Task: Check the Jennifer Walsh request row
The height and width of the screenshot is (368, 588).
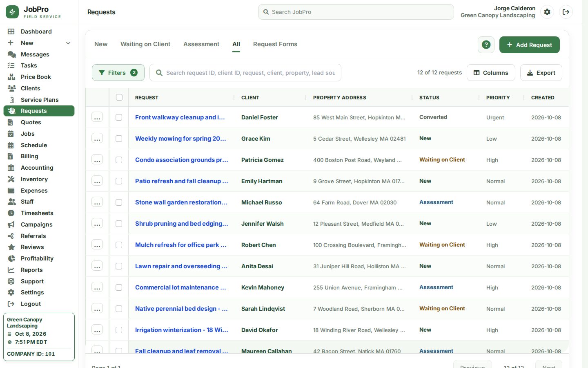Action: (x=119, y=224)
